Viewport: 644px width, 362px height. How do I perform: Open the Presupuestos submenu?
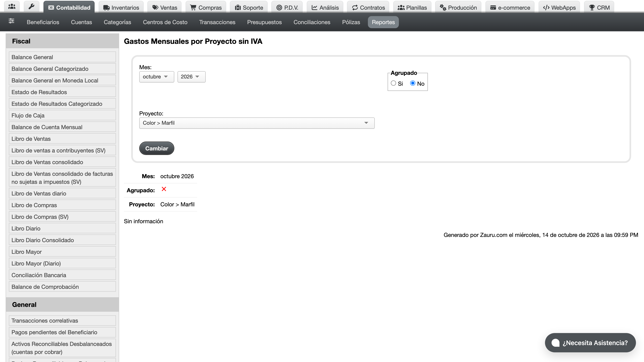(264, 22)
